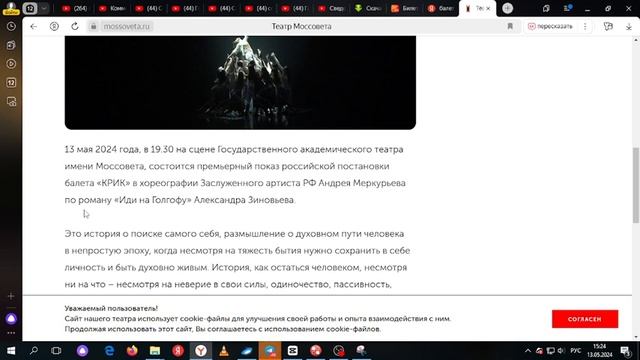Click the mossoveta.ru address field
The width and height of the screenshot is (640, 360).
[x=127, y=27]
